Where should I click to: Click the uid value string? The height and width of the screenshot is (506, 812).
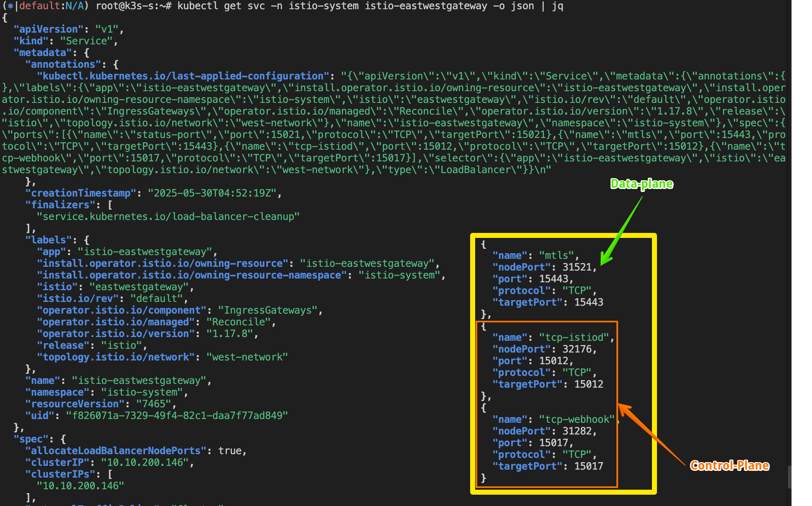177,416
